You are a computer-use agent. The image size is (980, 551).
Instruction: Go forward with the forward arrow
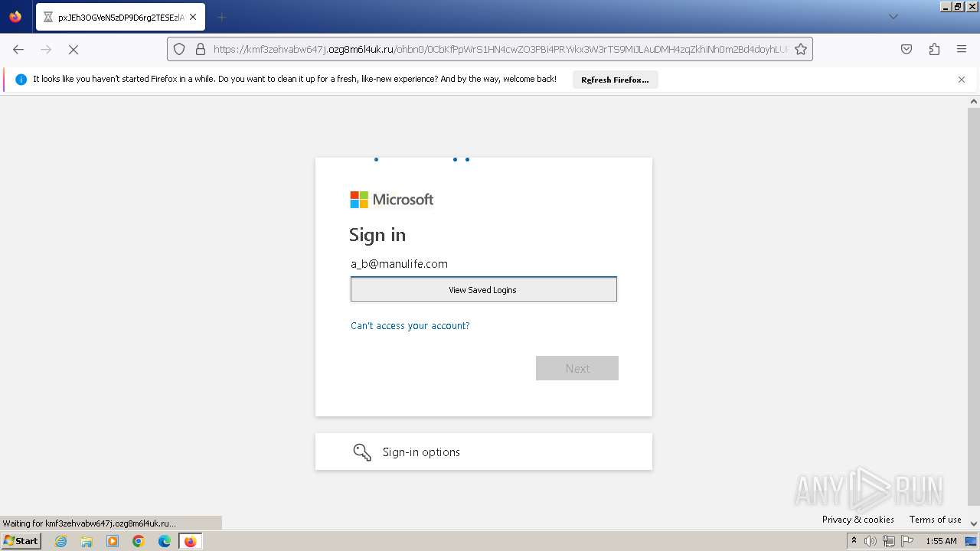click(x=46, y=49)
